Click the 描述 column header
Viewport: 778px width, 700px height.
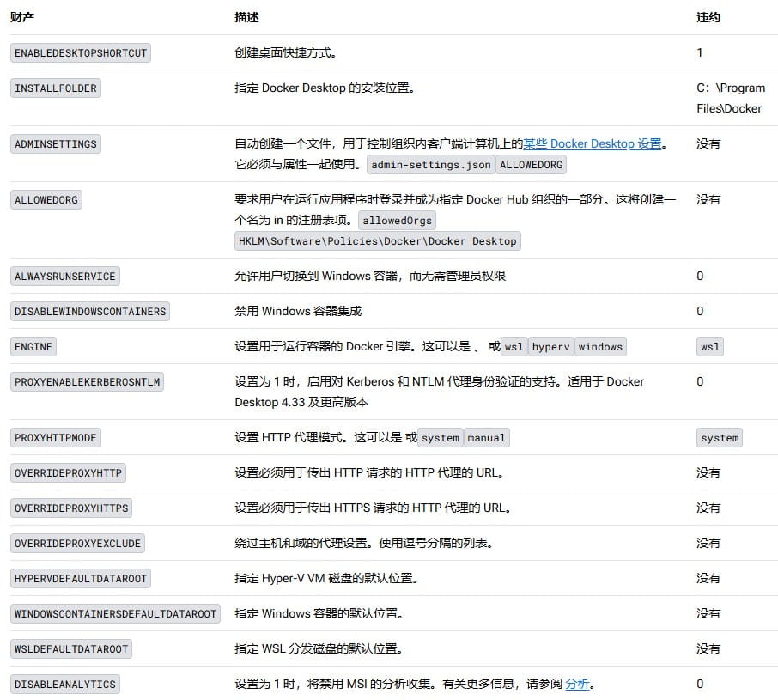pos(246,17)
